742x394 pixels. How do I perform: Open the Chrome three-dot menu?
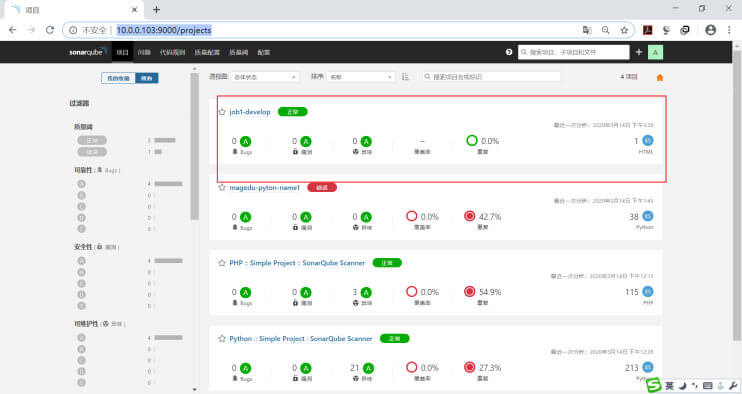[x=729, y=30]
